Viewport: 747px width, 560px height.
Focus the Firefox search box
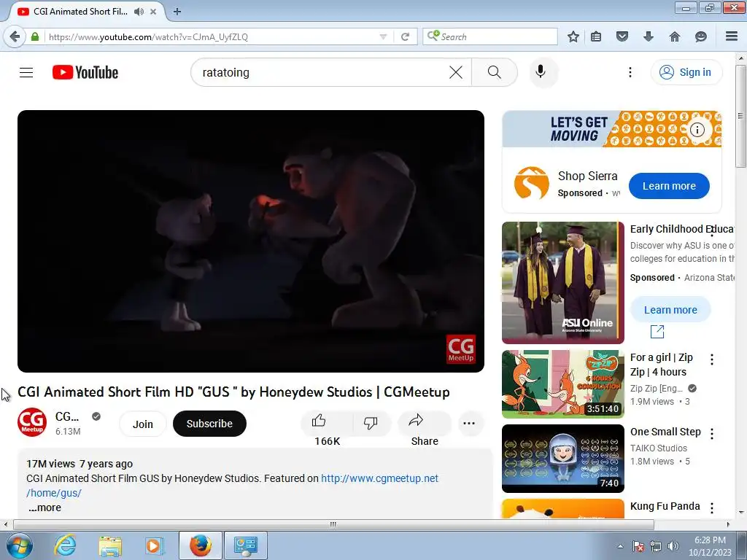(495, 36)
